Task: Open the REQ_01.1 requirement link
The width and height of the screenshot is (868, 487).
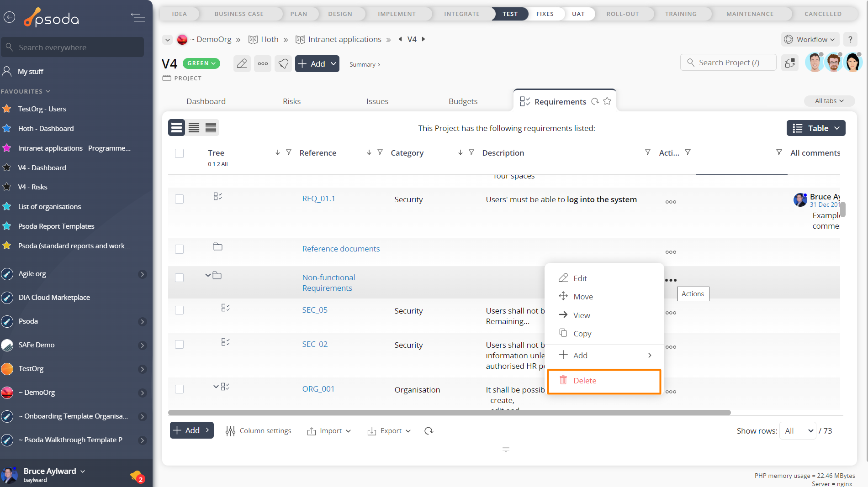Action: [318, 199]
